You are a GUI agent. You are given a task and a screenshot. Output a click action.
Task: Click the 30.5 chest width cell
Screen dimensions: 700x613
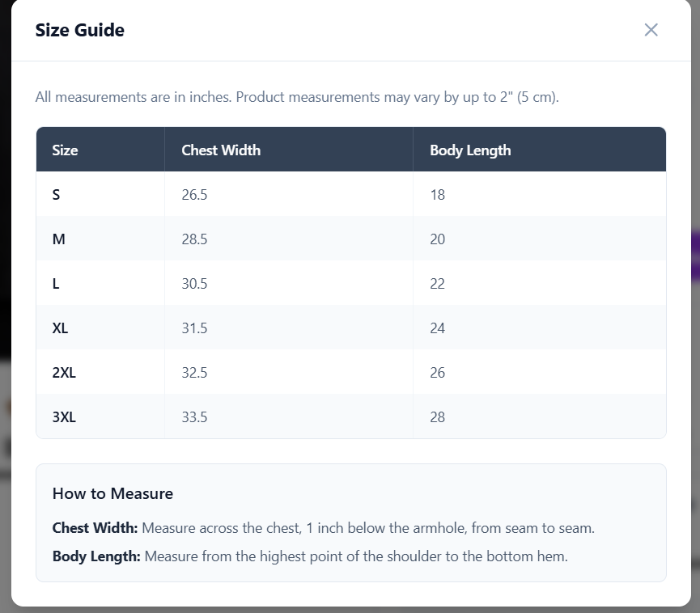(x=289, y=283)
